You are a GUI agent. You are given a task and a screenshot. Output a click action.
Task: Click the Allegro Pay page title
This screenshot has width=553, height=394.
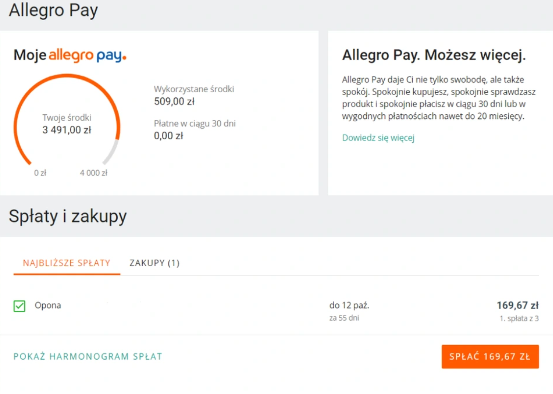pos(53,10)
